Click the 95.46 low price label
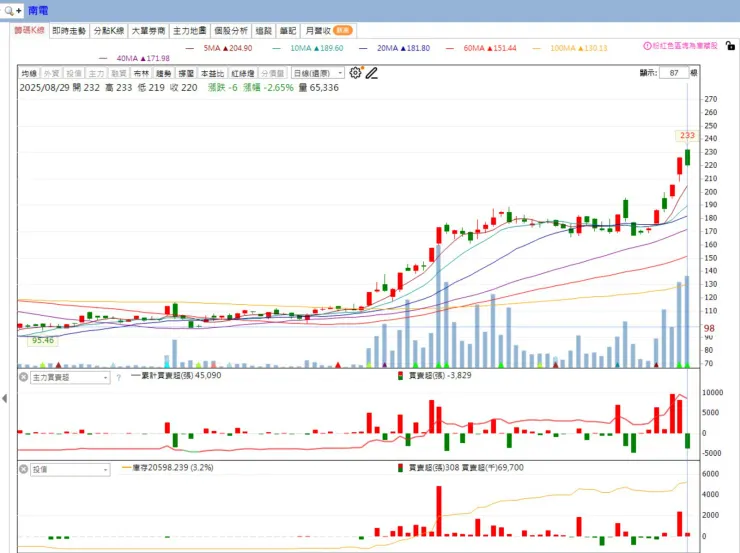This screenshot has width=740, height=553. 43,340
